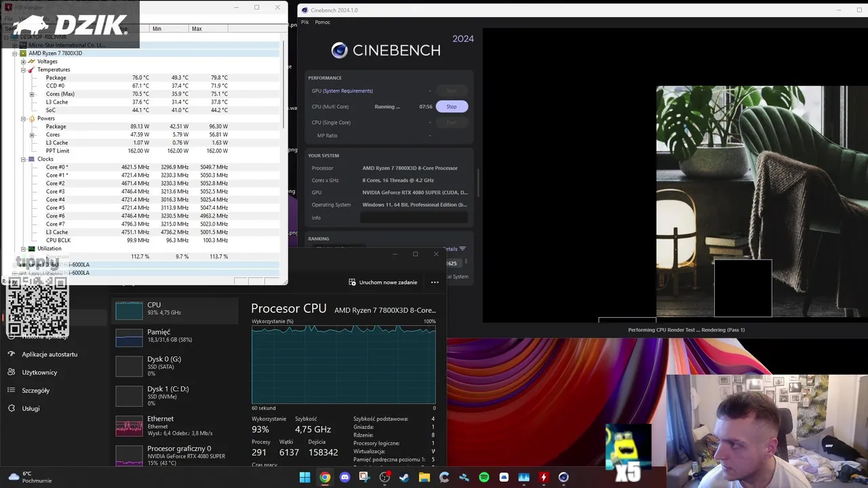The height and width of the screenshot is (488, 868).
Task: Click the Uruchom nowe zadanie icon
Action: (352, 282)
